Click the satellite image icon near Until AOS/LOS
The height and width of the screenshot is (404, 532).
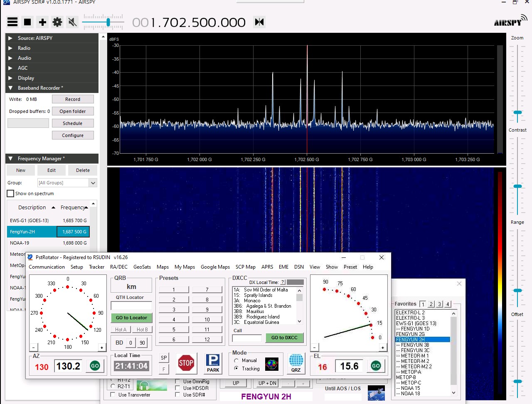coord(377,393)
